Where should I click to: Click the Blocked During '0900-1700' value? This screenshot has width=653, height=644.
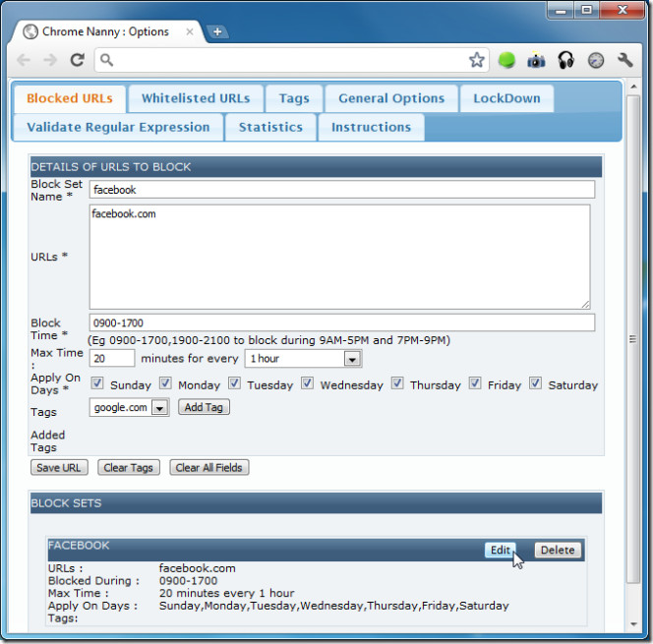click(188, 580)
